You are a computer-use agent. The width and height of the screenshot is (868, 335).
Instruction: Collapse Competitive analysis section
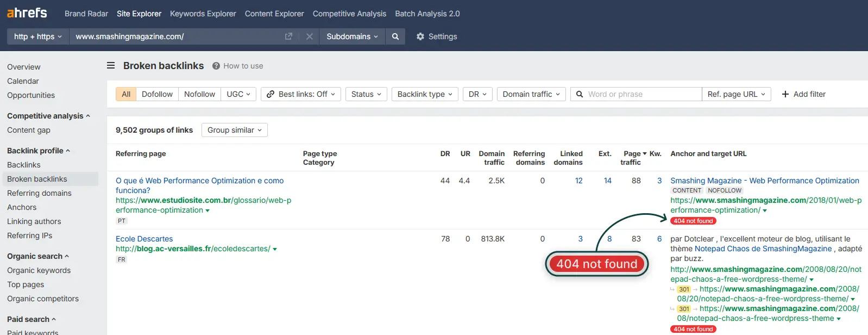tap(48, 116)
